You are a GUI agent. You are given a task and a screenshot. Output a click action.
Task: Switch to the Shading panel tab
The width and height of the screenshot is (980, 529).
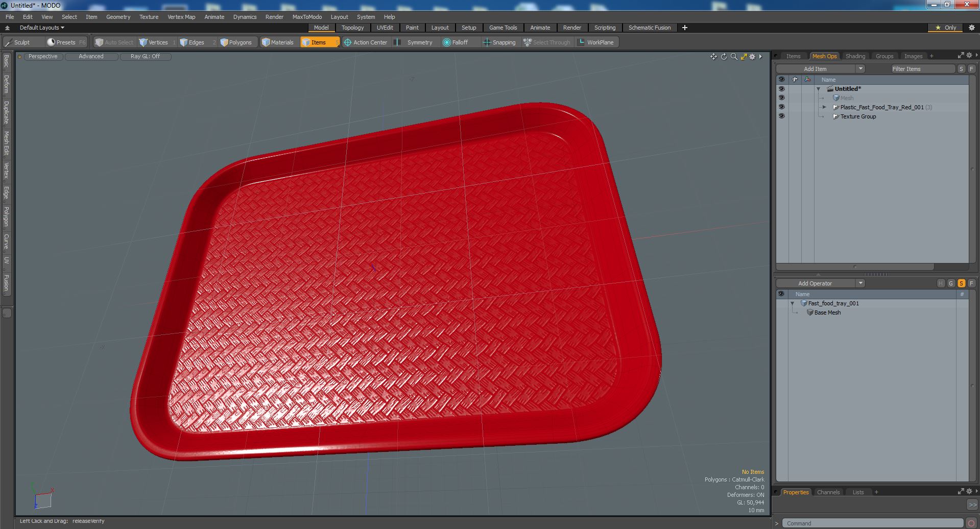855,56
